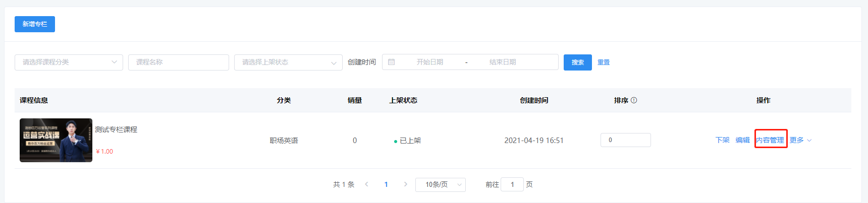Image resolution: width=868 pixels, height=203 pixels.
Task: Open 内容管理 for 测试专栏课程
Action: point(770,140)
